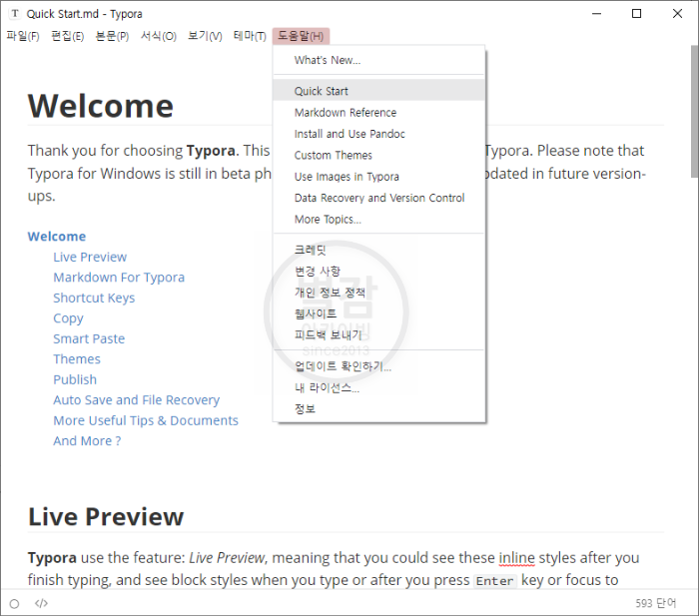Open More Useful Tips & Documents link

pos(146,420)
